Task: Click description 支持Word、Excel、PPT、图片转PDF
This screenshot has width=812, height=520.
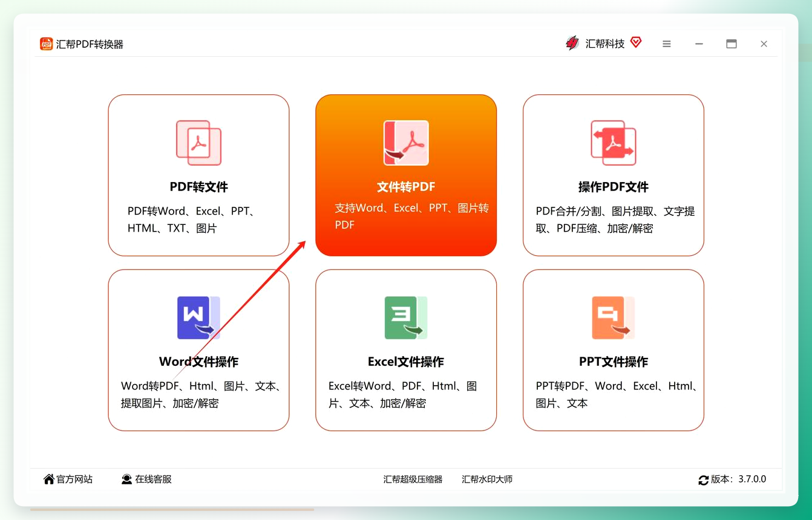Action: click(412, 216)
